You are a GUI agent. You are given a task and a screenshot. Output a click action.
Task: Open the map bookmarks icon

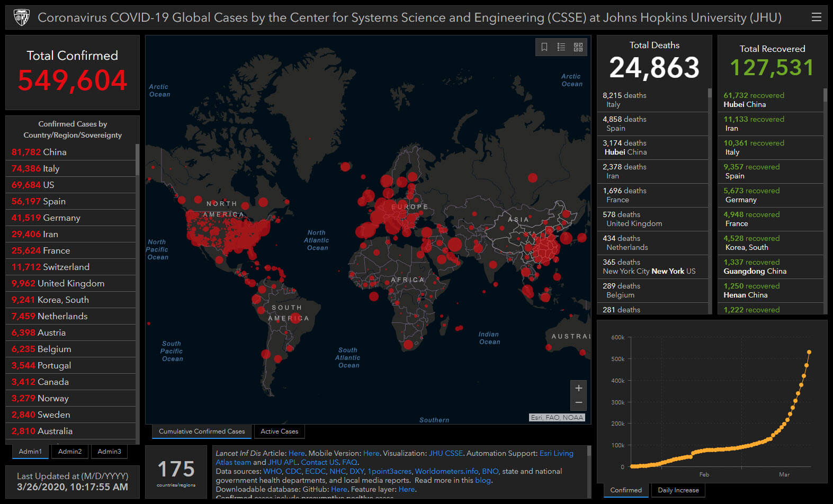544,47
